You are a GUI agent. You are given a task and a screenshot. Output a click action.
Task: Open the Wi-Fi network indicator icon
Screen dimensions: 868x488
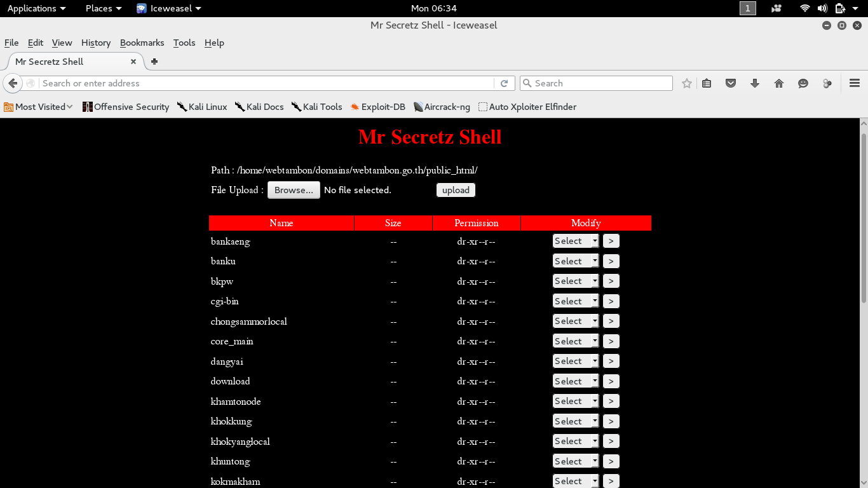(x=805, y=8)
